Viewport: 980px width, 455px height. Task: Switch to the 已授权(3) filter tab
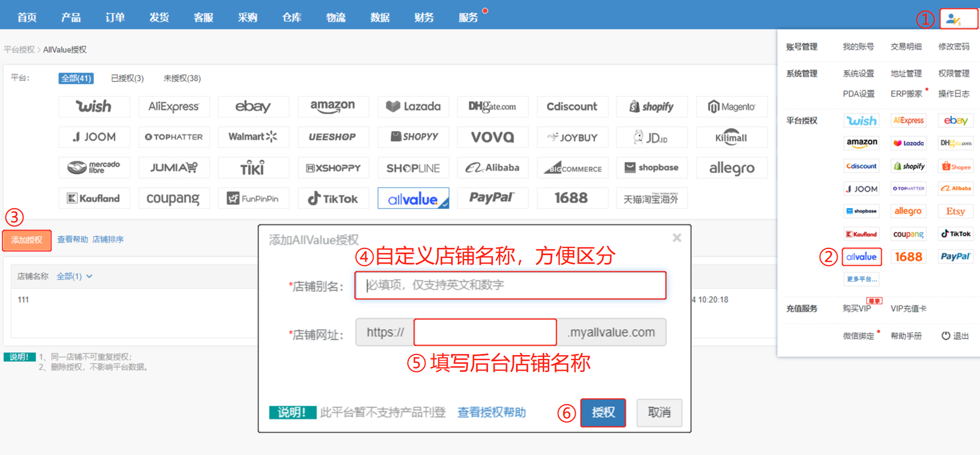(127, 78)
